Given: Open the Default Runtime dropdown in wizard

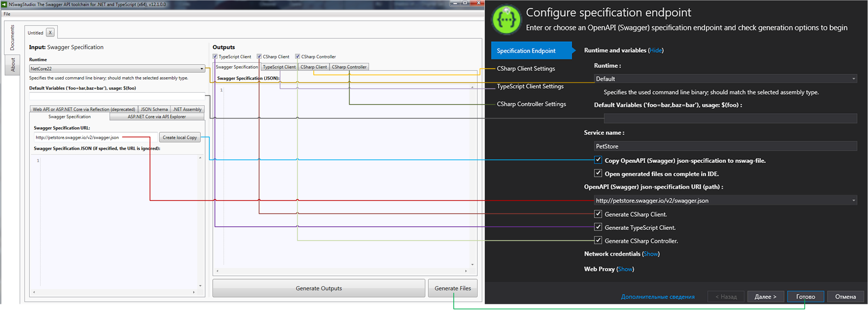Looking at the screenshot, I should tap(725, 79).
